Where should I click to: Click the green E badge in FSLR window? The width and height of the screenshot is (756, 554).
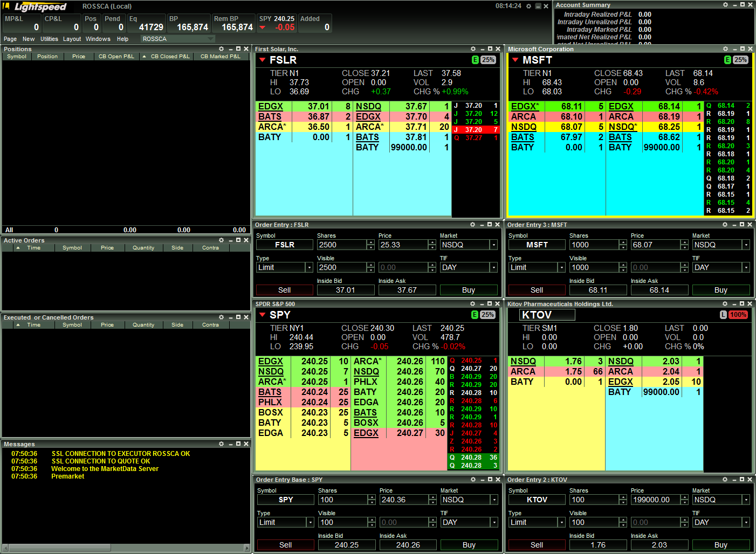[475, 60]
